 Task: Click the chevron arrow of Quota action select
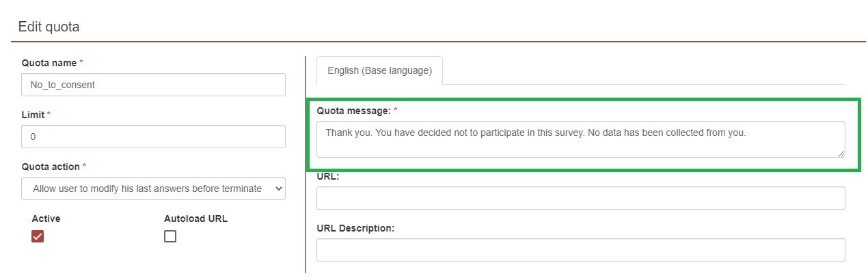coord(277,188)
